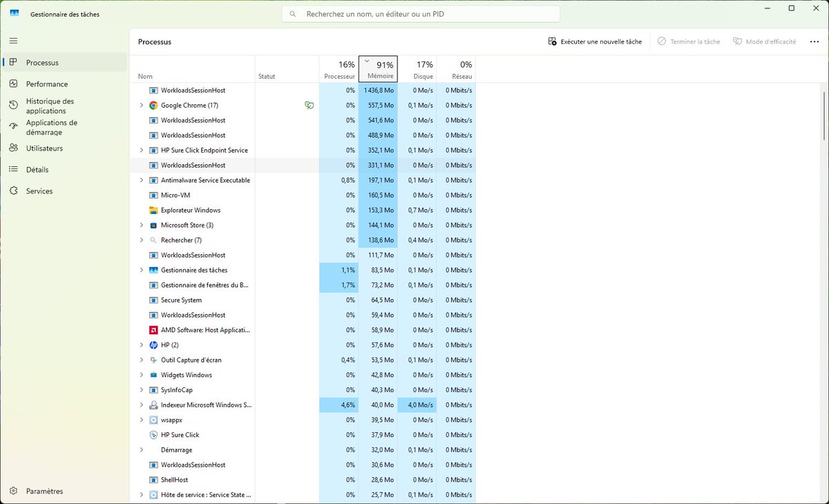
Task: Click the Applications de démarrage icon
Action: 13,126
